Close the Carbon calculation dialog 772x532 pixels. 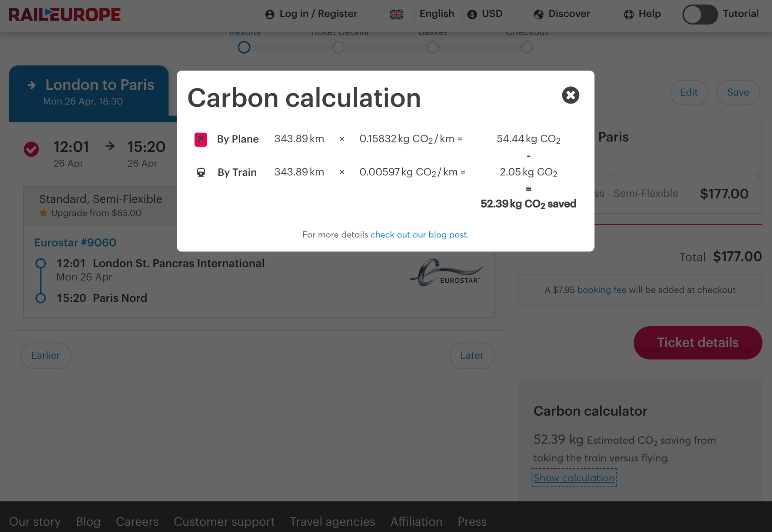pyautogui.click(x=570, y=95)
